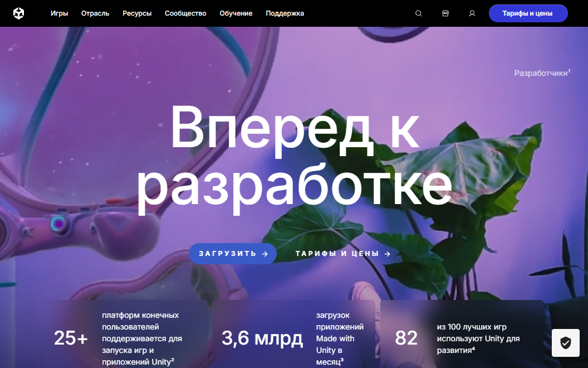Image resolution: width=588 pixels, height=368 pixels.
Task: Click the Вперед к разработке headline
Action: click(x=294, y=156)
